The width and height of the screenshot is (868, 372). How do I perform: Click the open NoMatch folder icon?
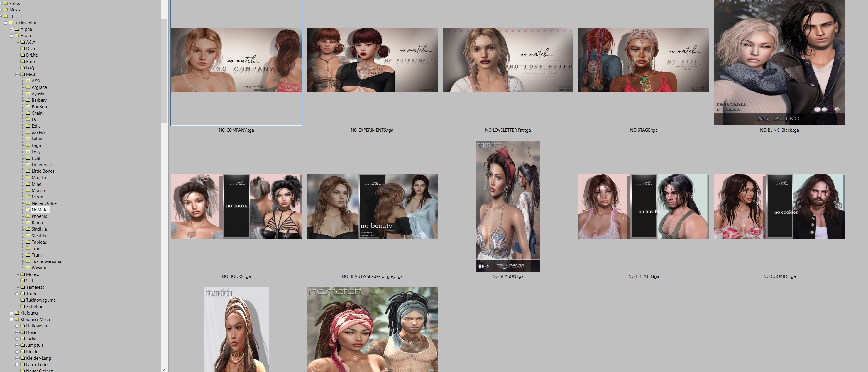point(28,210)
